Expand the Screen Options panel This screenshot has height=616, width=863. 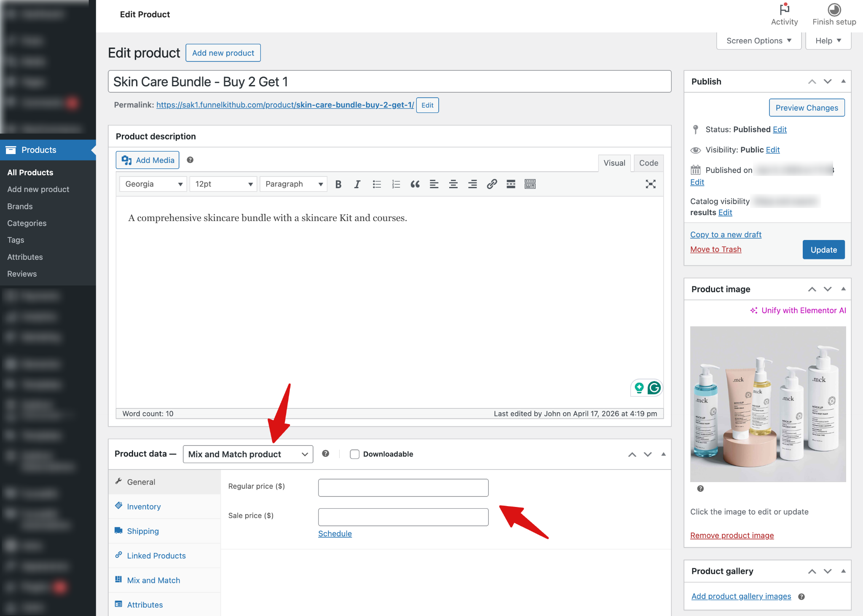coord(758,40)
